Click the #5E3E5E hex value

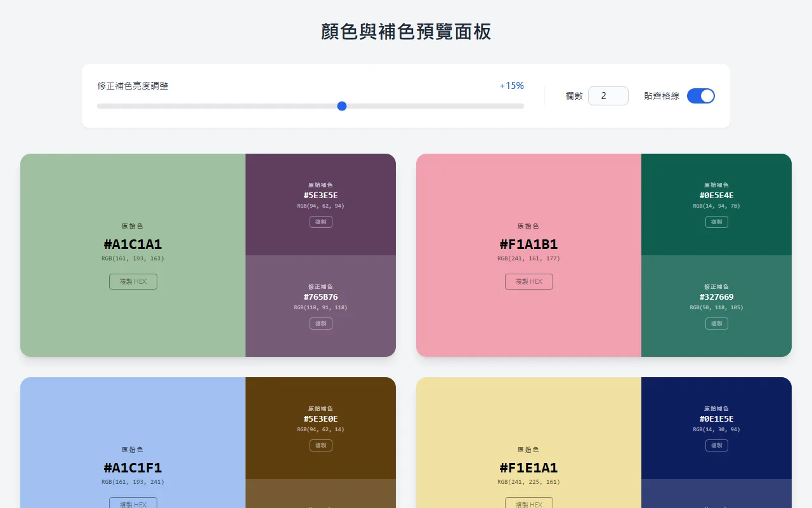click(321, 196)
